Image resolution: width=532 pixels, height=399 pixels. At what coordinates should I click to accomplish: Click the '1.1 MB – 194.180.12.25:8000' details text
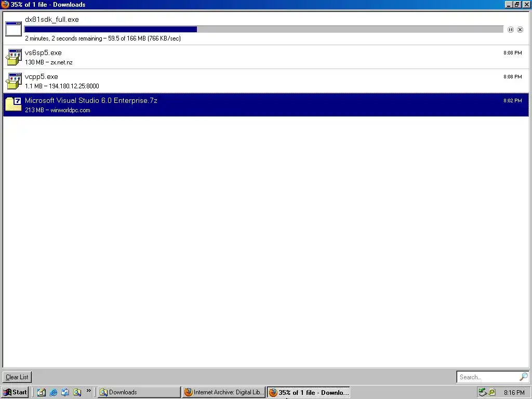[62, 86]
